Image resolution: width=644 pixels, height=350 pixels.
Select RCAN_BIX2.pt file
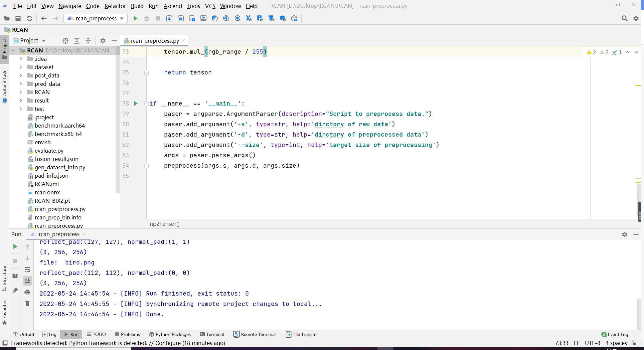[x=52, y=201]
